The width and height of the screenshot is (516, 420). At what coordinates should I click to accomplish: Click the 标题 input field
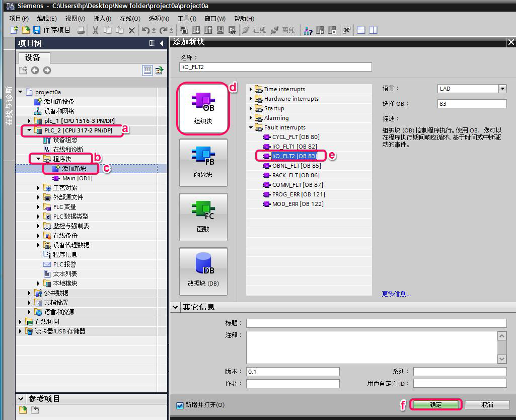[376, 323]
